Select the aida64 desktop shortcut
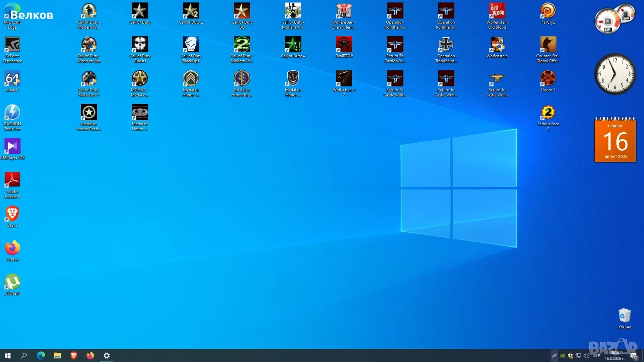 click(12, 81)
